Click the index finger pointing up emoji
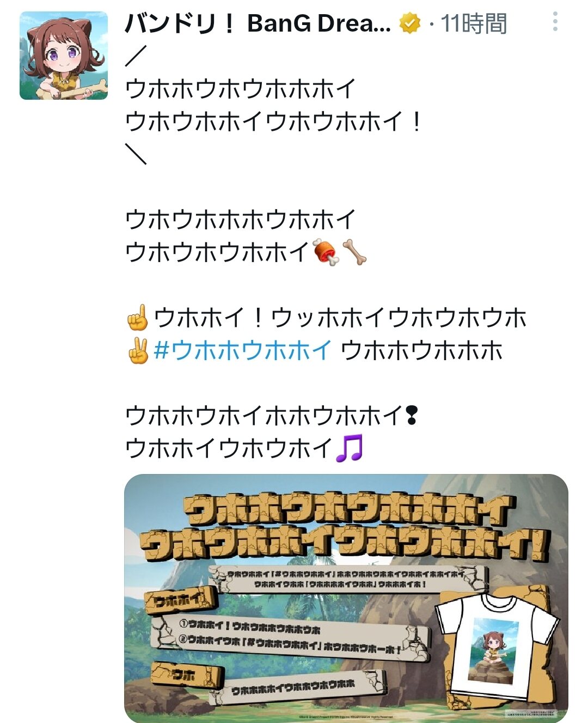588x723 pixels. [137, 318]
